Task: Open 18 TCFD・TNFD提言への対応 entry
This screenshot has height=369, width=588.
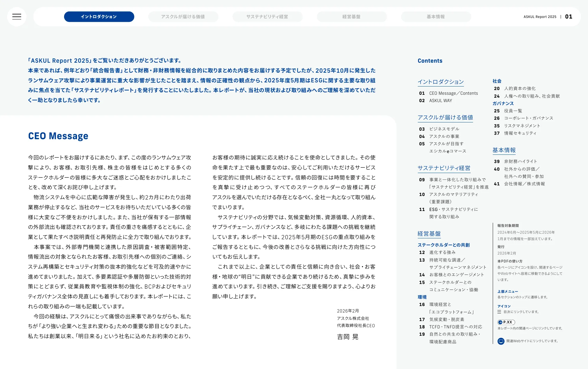Action: (451, 327)
